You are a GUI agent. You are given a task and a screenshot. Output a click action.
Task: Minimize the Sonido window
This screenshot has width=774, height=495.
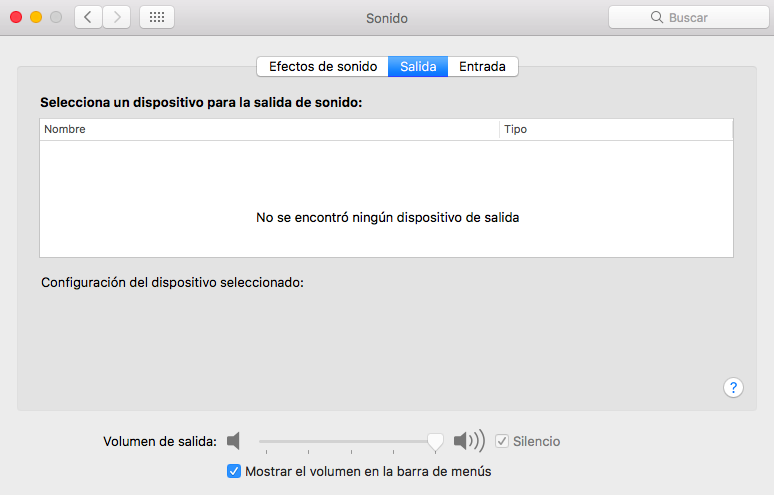(36, 18)
